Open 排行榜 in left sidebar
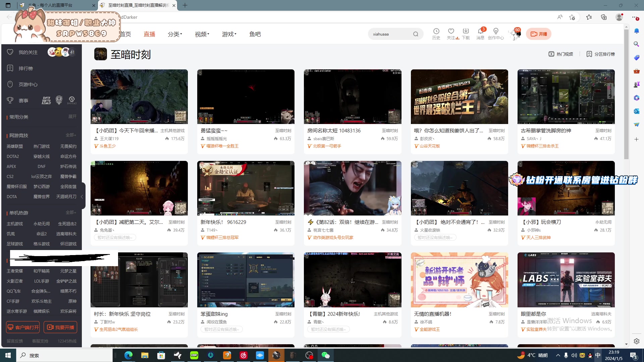The height and width of the screenshot is (362, 644). coord(20,68)
